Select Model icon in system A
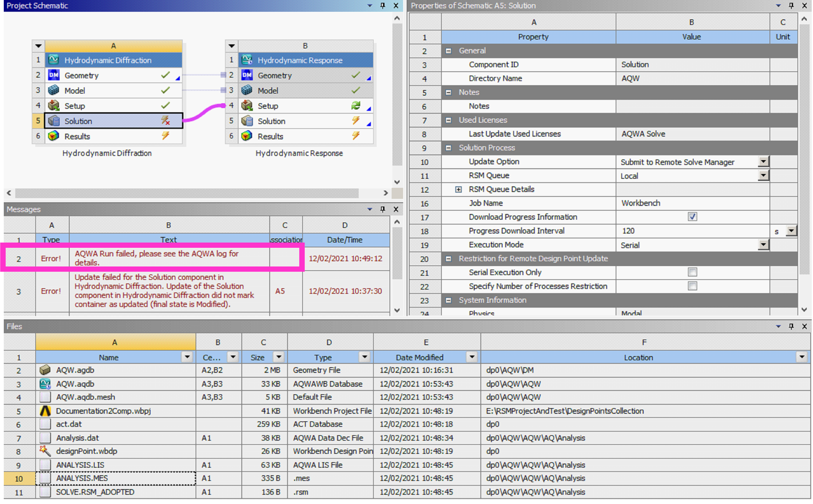This screenshot has width=813, height=504. pyautogui.click(x=54, y=90)
